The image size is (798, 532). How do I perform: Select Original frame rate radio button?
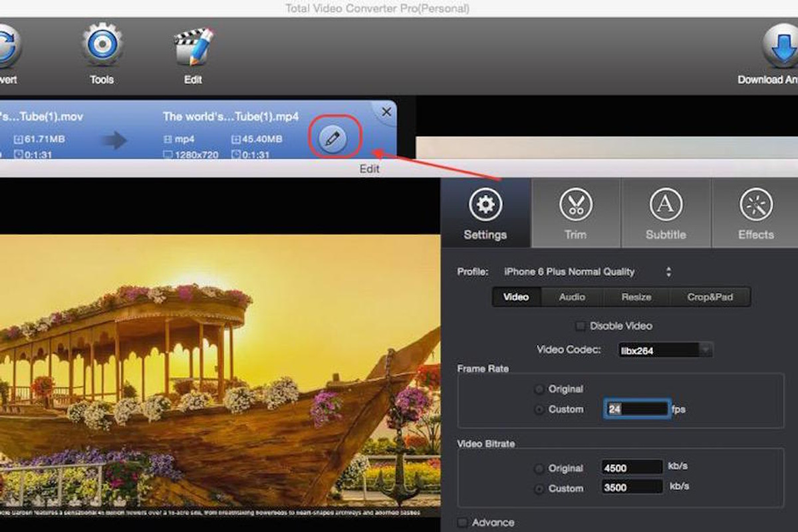[539, 389]
